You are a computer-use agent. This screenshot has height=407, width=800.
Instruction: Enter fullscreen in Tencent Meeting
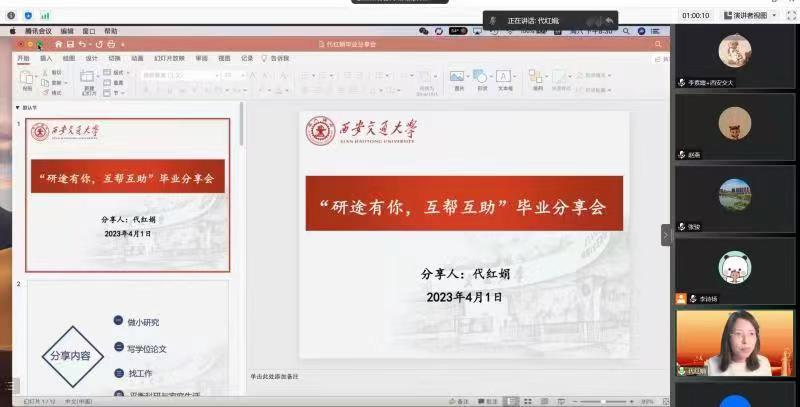point(791,16)
